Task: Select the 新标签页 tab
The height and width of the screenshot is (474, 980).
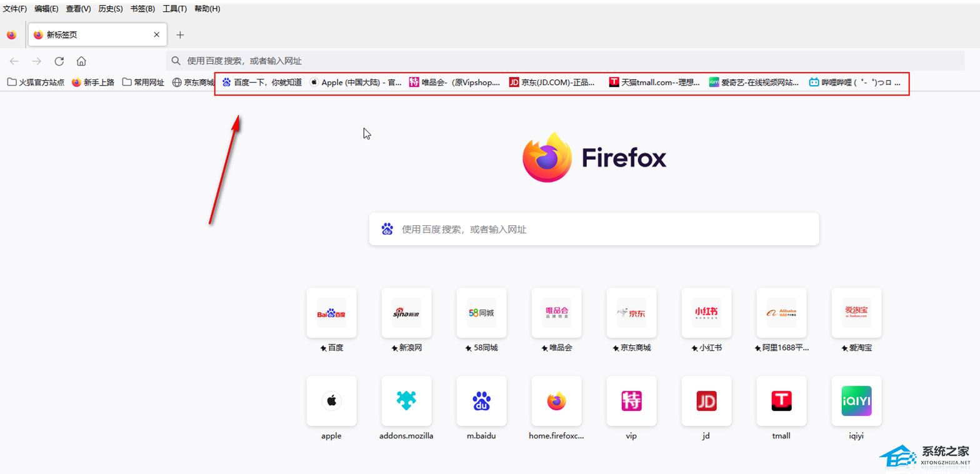Action: point(97,35)
